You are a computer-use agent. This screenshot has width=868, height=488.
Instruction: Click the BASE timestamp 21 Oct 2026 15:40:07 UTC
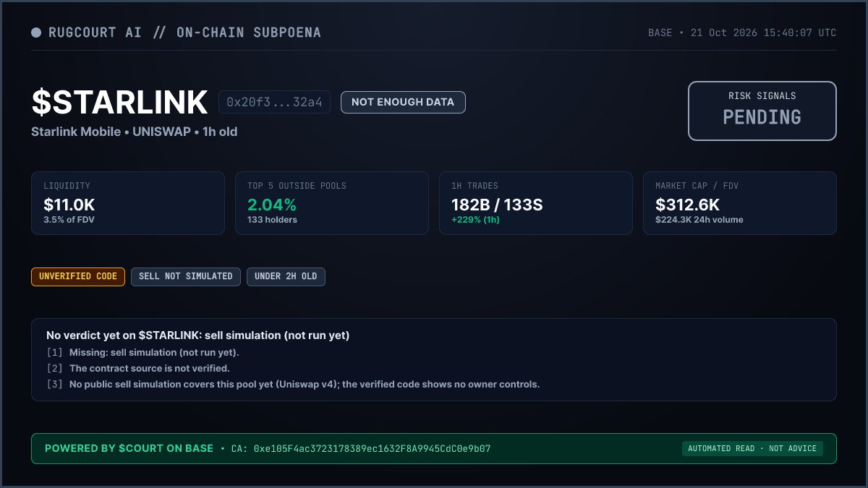742,33
